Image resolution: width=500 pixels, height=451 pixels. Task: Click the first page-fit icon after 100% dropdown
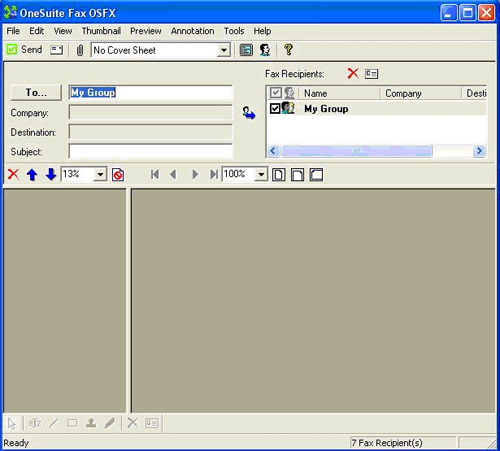coord(279,175)
